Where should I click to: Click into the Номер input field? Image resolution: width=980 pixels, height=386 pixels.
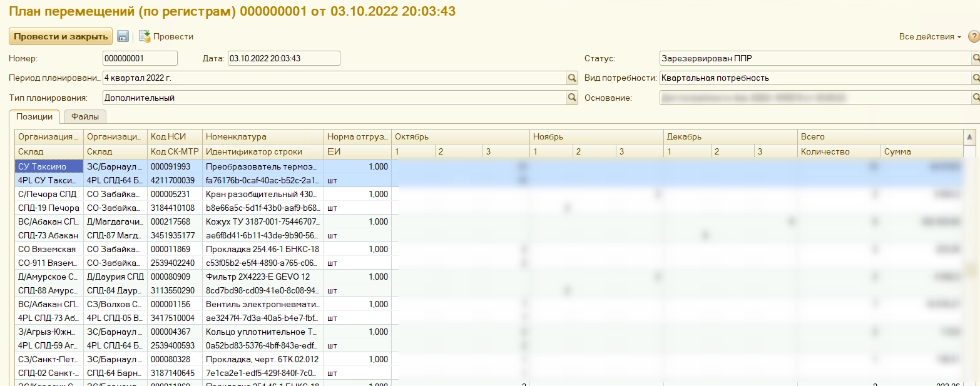point(140,59)
